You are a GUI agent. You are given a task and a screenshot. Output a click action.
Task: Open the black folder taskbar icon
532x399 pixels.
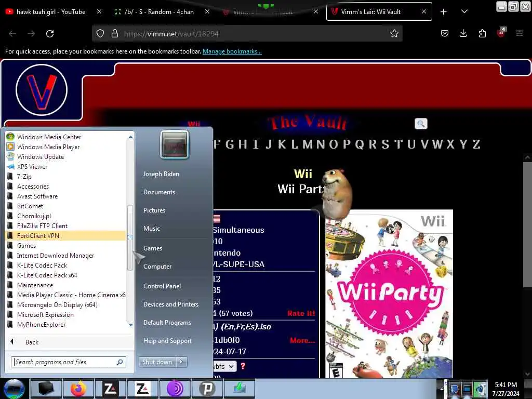click(46, 389)
